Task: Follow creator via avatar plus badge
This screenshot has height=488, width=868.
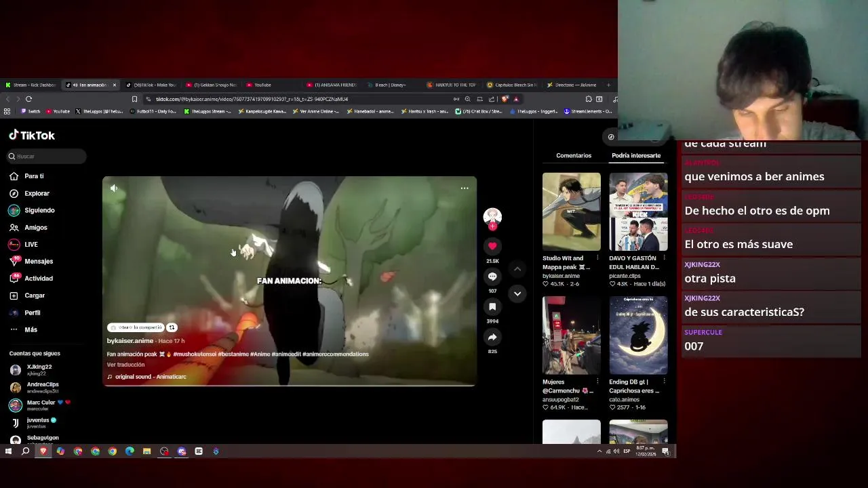Action: (492, 227)
